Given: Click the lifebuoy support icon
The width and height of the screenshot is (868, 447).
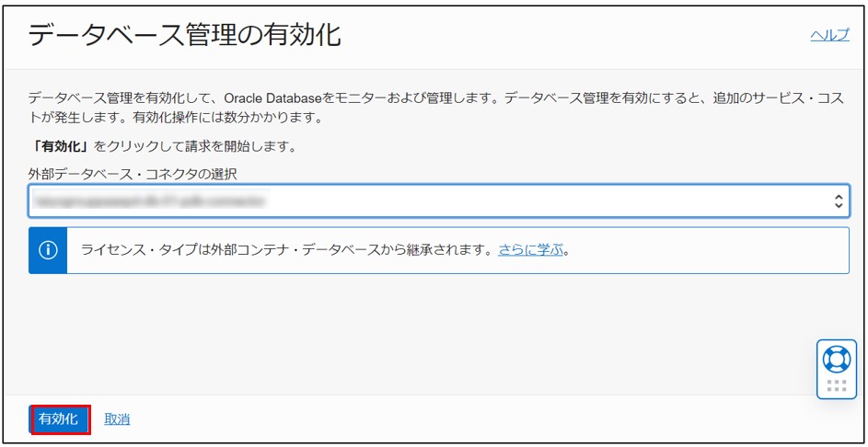Looking at the screenshot, I should (x=836, y=358).
